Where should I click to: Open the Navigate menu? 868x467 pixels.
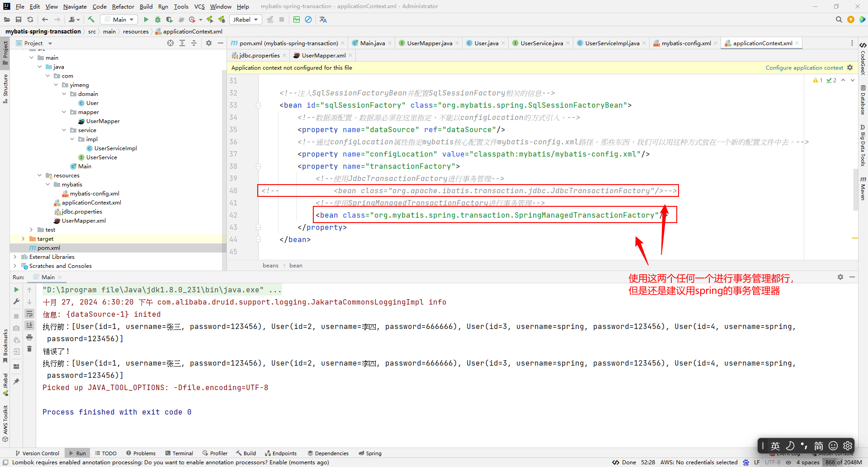[75, 6]
